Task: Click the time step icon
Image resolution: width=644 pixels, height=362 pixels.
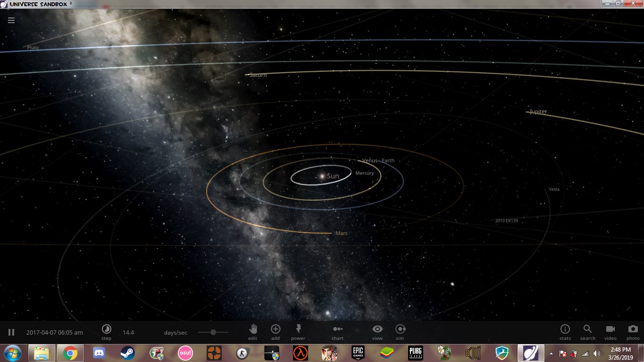Action: pos(107,329)
